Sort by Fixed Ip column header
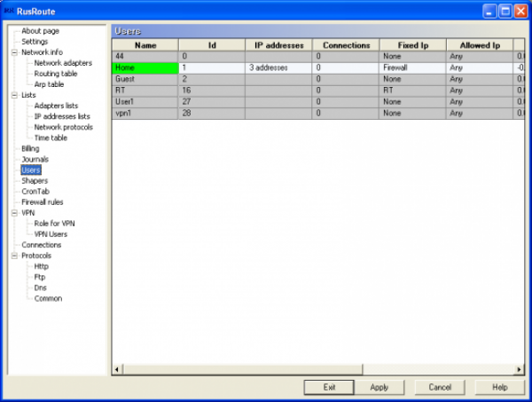 pos(413,45)
